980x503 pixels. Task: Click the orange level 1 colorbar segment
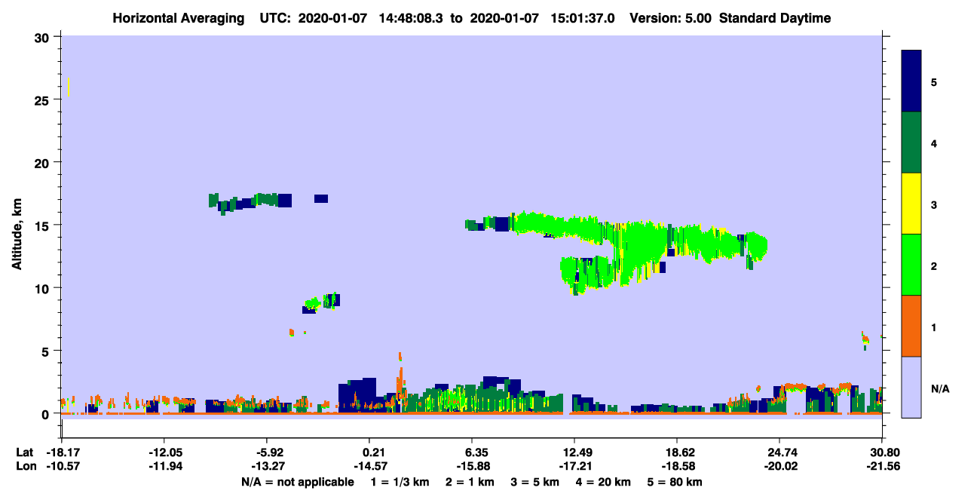(x=911, y=326)
